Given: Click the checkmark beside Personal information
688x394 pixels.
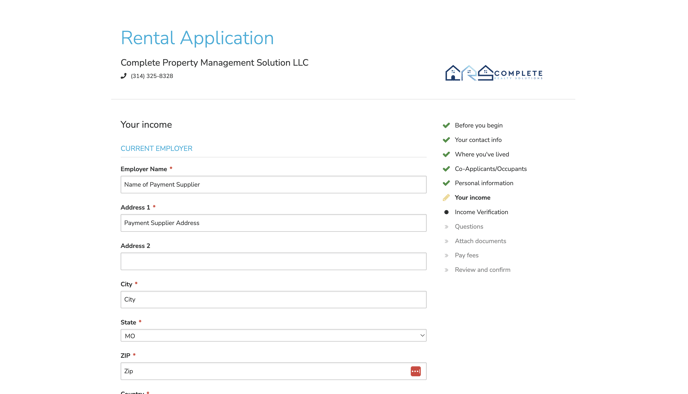Looking at the screenshot, I should [x=446, y=183].
